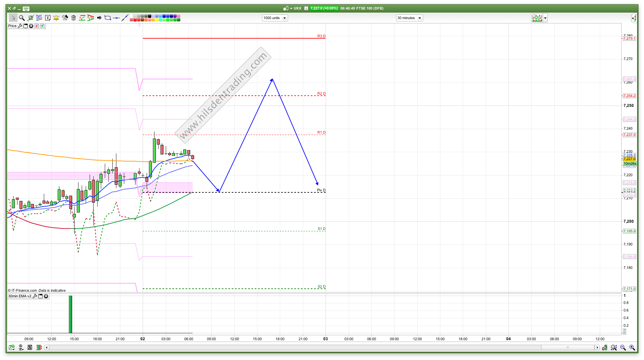This screenshot has width=644, height=360.
Task: Open chart template dropdown at top right
Action: click(x=545, y=18)
